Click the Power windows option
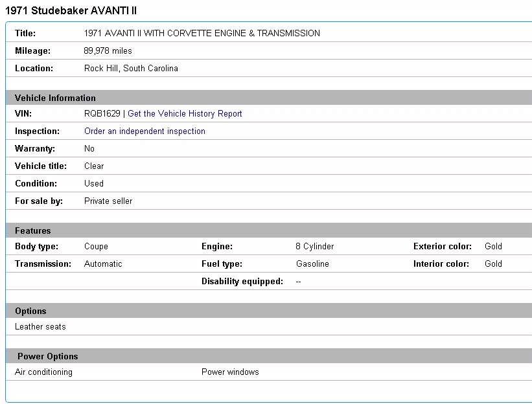The width and height of the screenshot is (532, 404). click(230, 372)
